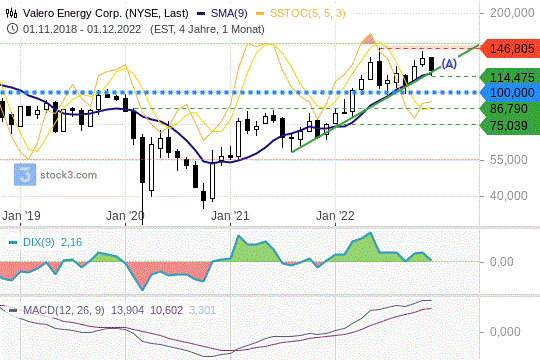Click the "Jan '21" time axis label
540x360 pixels.
(230, 216)
